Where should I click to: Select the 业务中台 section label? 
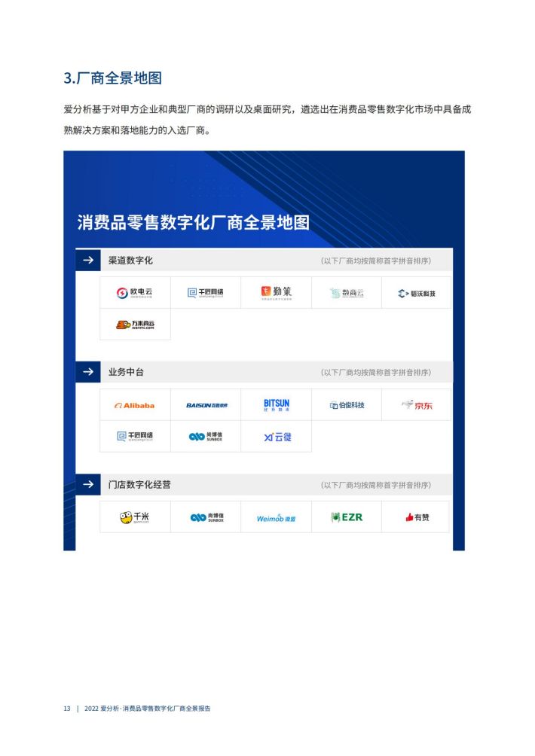point(126,372)
